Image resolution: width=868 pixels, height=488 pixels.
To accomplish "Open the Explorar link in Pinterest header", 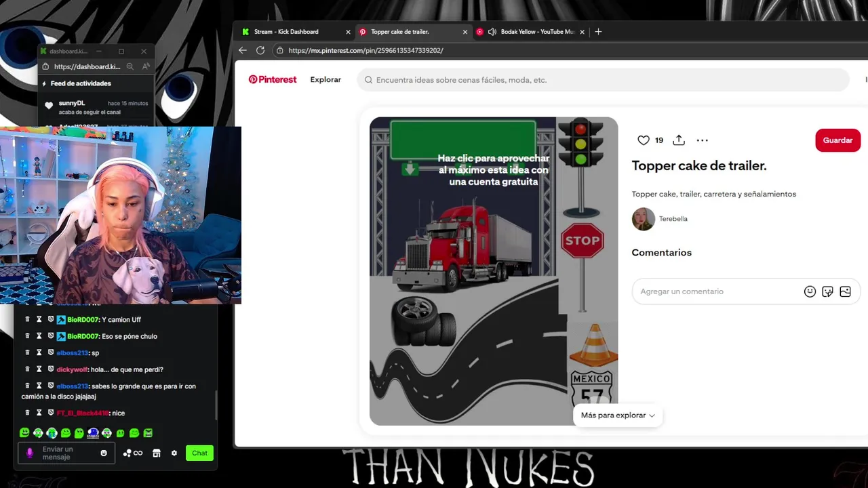I will [325, 79].
